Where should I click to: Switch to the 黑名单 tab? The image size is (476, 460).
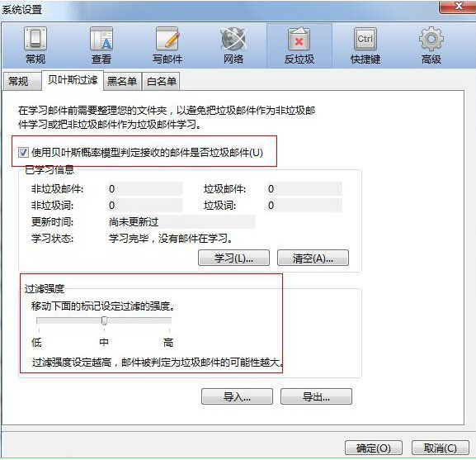[x=122, y=82]
